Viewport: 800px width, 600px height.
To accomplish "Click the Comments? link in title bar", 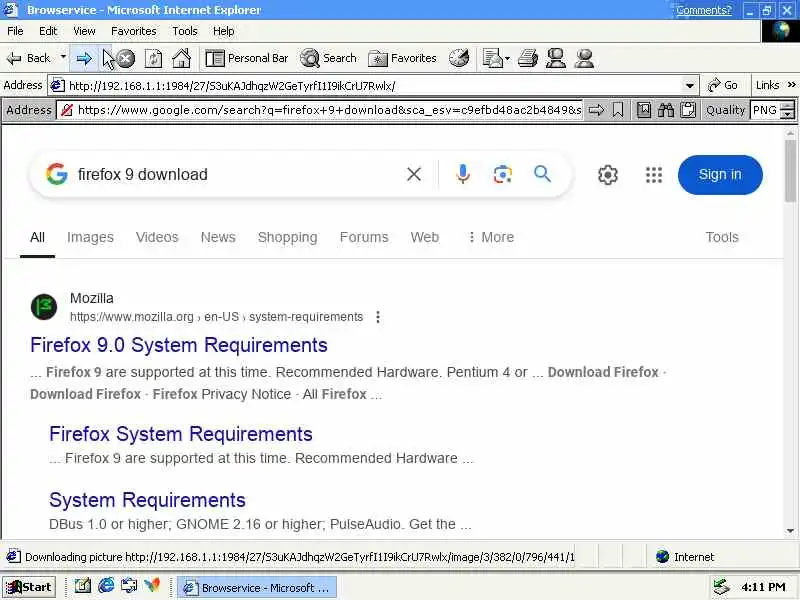I will point(704,10).
